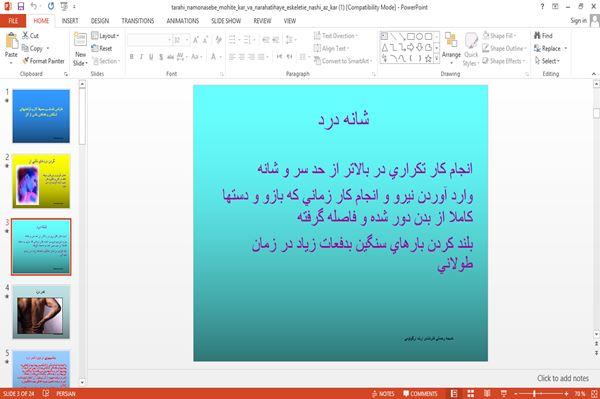Select the oval shape in shapes gallery

click(419, 36)
